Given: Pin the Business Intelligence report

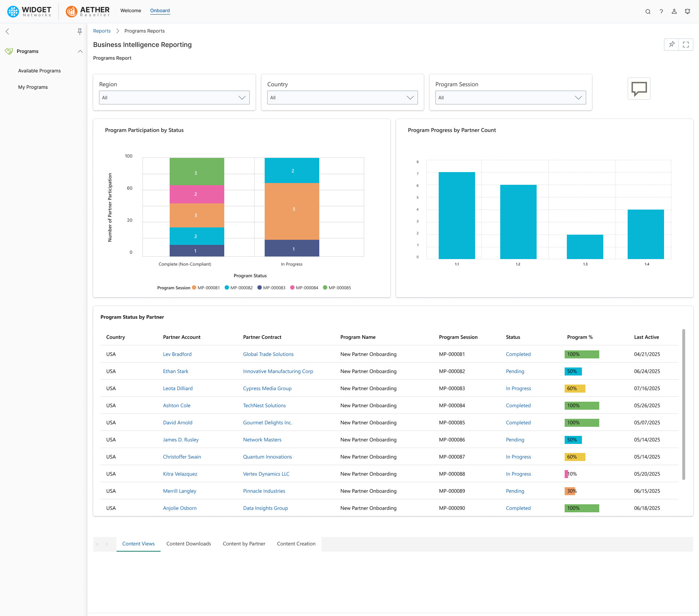Looking at the screenshot, I should pyautogui.click(x=672, y=44).
